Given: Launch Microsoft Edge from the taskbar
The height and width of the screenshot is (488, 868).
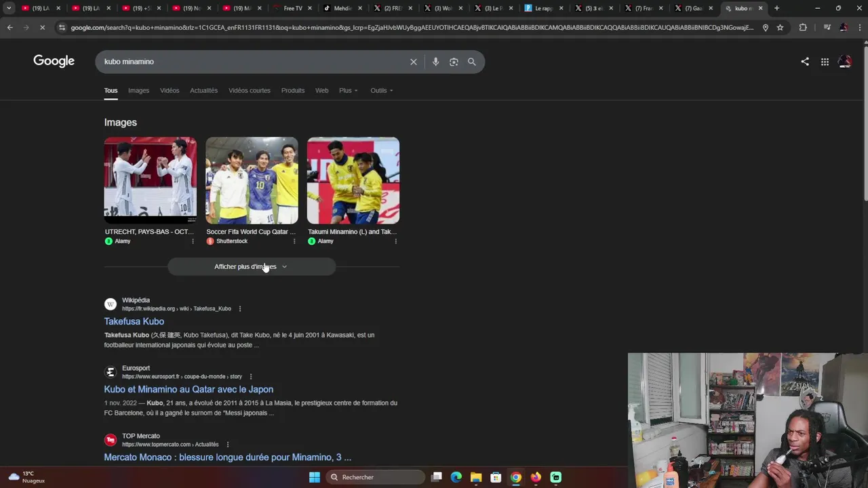Looking at the screenshot, I should click(456, 477).
